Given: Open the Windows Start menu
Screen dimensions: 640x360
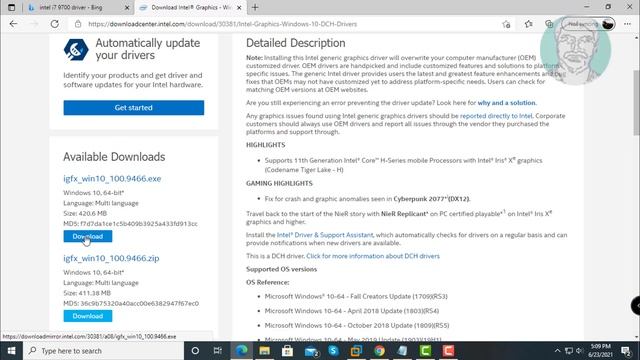Looking at the screenshot, I should 11,351.
